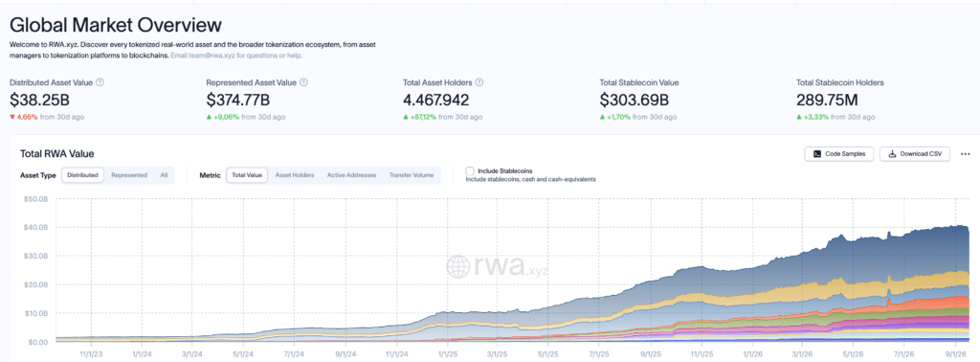Click the $303.69B stablecoin value
The height and width of the screenshot is (362, 980).
(x=635, y=100)
